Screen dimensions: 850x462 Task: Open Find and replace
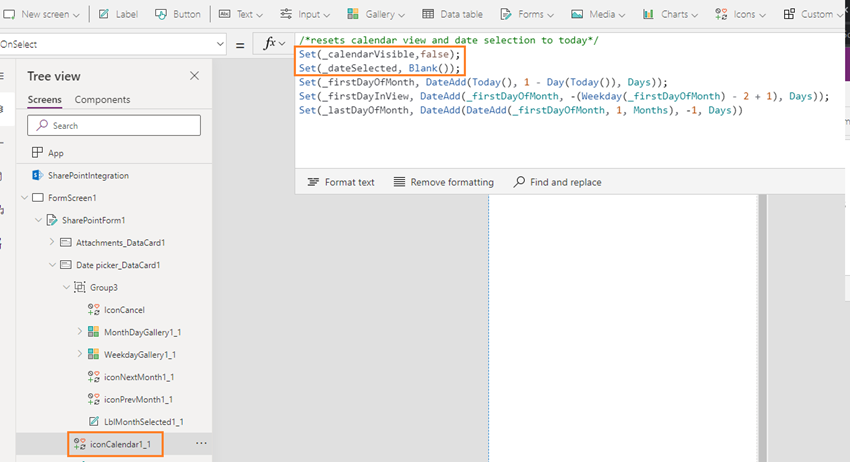[557, 182]
